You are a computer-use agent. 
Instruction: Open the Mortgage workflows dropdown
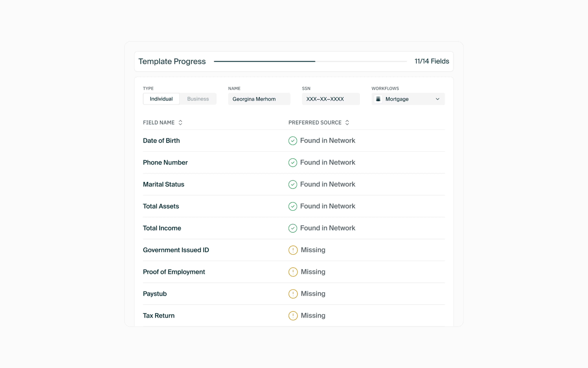408,99
